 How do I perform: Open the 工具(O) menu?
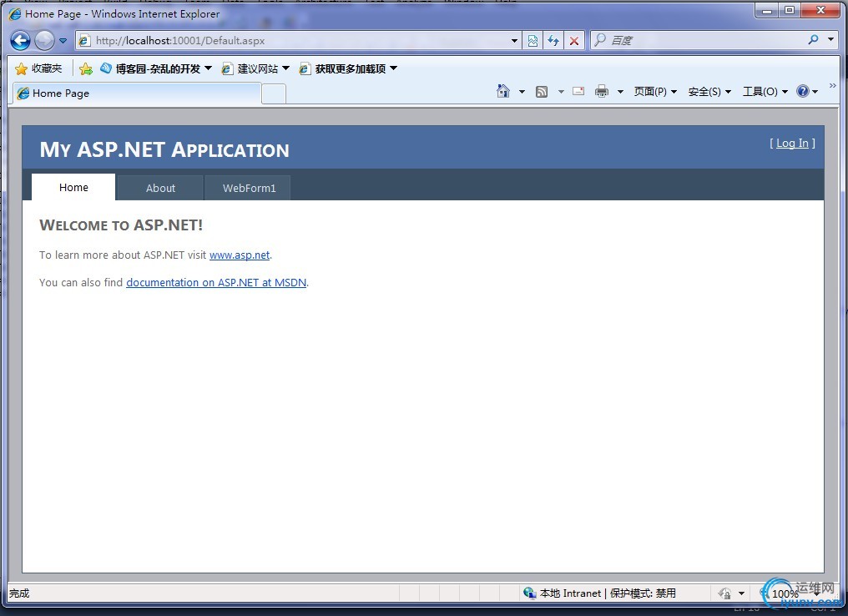tap(765, 92)
